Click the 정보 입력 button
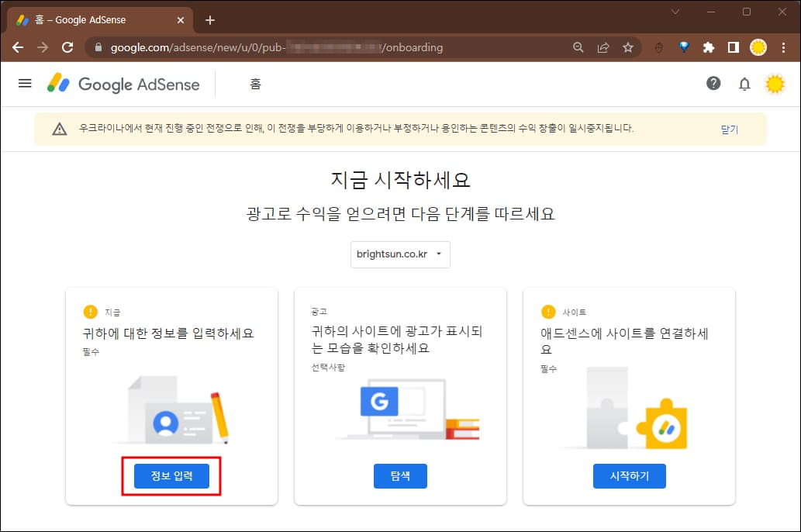The height and width of the screenshot is (532, 801). [171, 476]
